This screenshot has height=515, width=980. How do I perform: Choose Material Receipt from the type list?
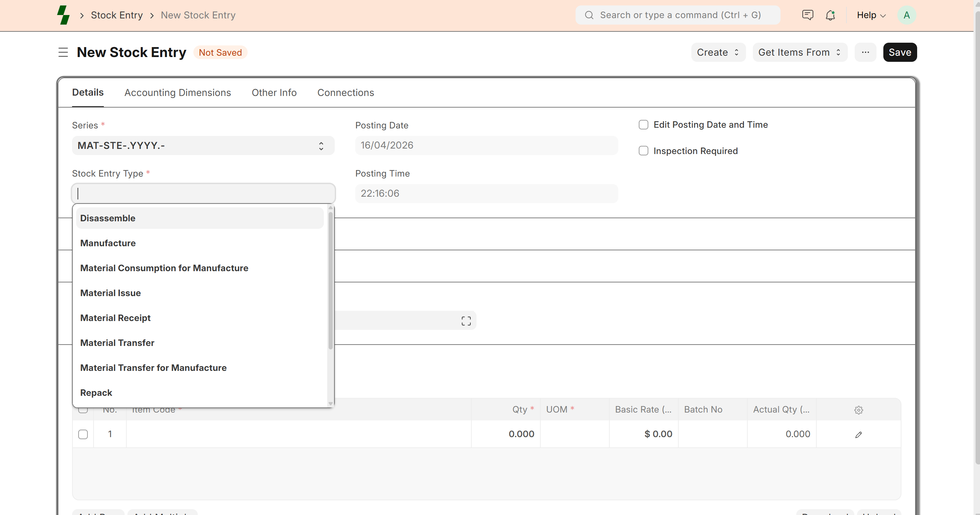pos(115,318)
